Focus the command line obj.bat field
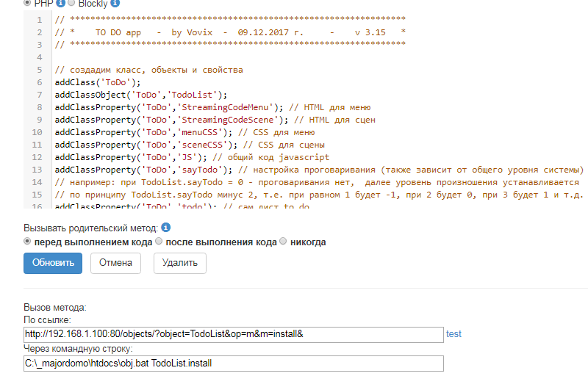Image resolution: width=588 pixels, height=376 pixels. 234,364
